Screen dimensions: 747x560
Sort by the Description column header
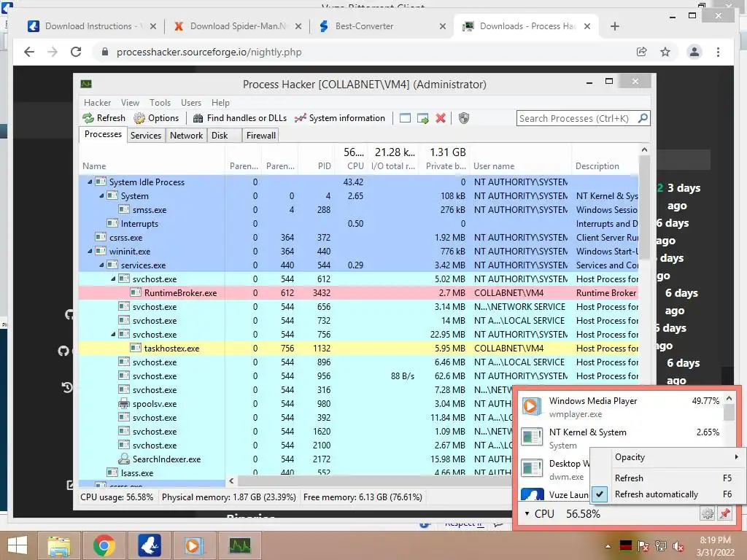(x=605, y=160)
